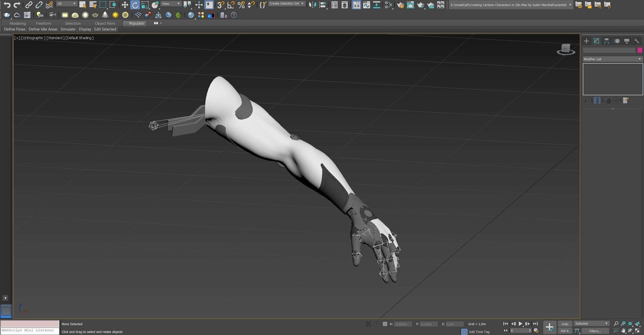Activate the Select and Link tool
Image resolution: width=644 pixels, height=335 pixels.
click(29, 5)
